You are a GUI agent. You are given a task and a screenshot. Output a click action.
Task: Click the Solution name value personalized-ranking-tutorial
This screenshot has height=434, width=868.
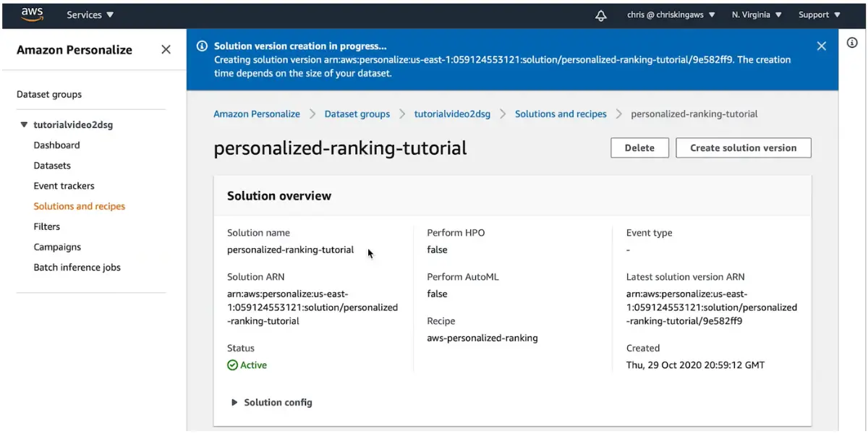click(x=291, y=250)
